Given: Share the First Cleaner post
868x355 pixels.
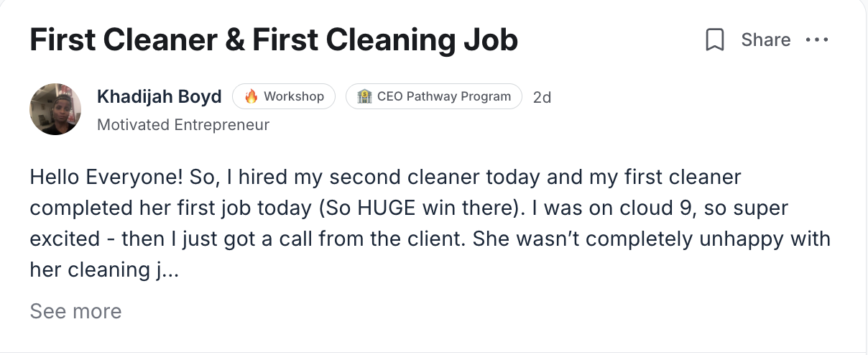Looking at the screenshot, I should coord(765,40).
